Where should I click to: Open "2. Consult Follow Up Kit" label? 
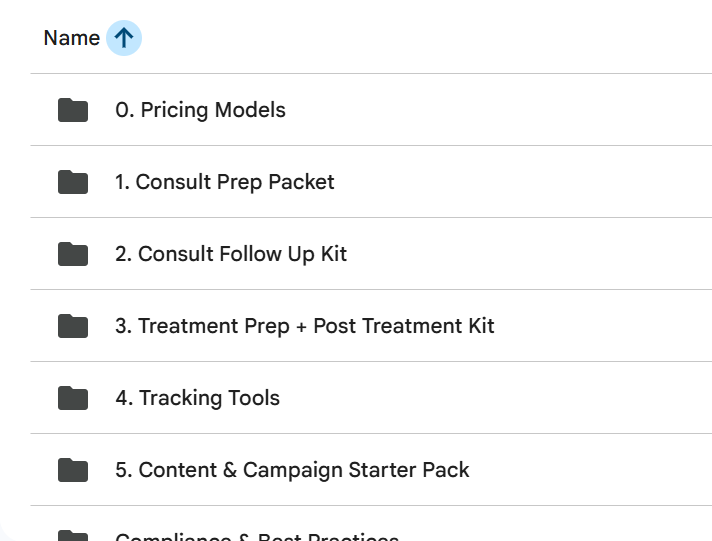tap(231, 254)
